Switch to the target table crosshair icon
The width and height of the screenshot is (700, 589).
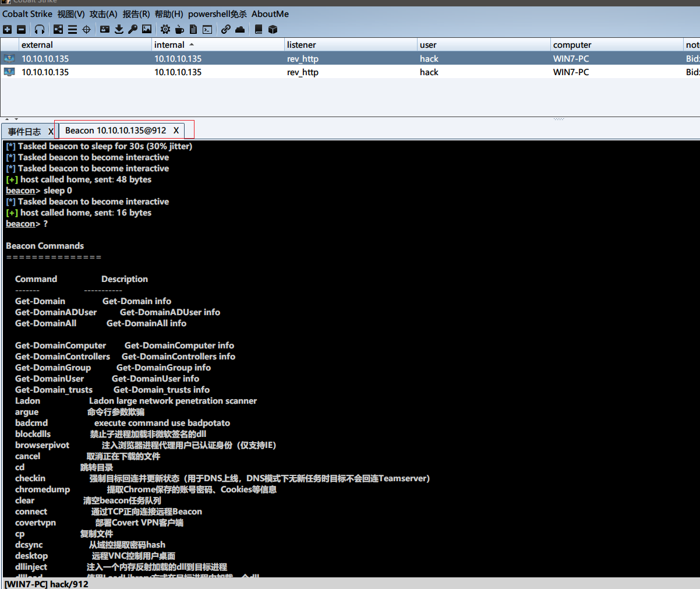coord(86,29)
